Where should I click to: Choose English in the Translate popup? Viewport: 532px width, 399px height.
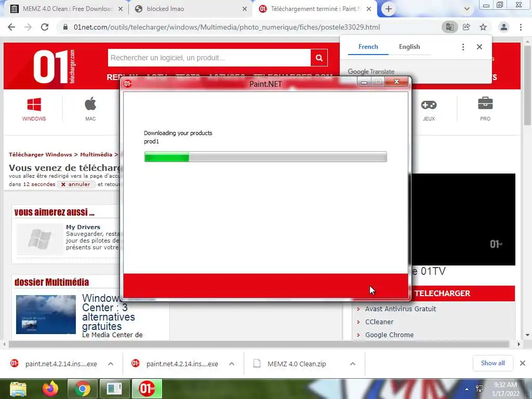(409, 47)
